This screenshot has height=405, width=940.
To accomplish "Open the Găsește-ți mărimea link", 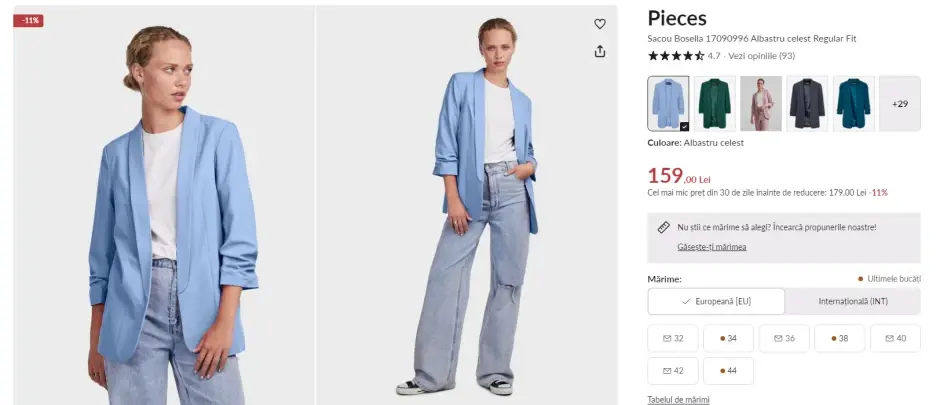I will [x=712, y=247].
